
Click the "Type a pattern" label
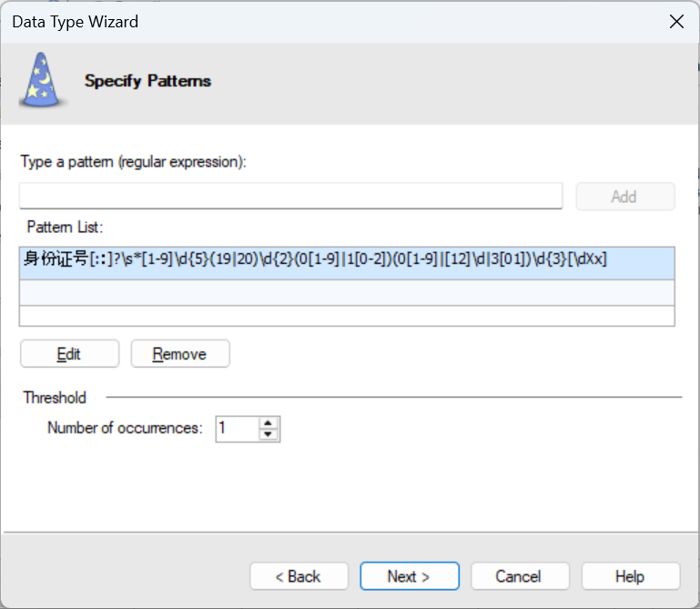click(x=133, y=161)
